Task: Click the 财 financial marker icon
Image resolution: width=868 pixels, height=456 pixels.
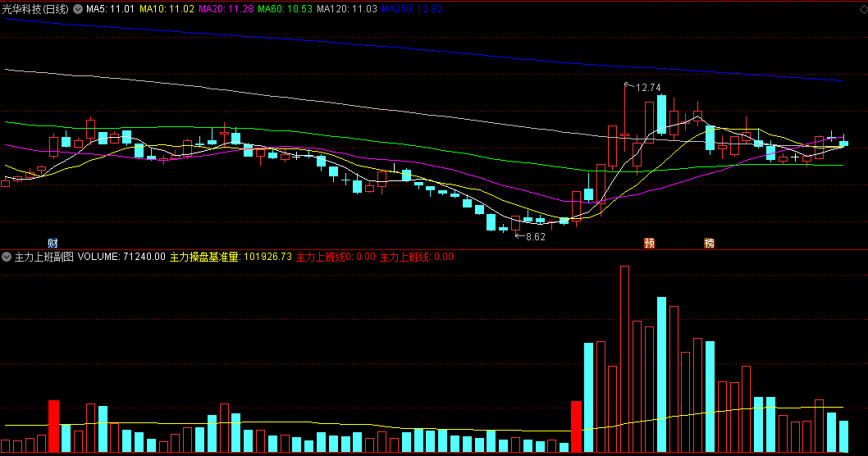Action: (x=53, y=243)
